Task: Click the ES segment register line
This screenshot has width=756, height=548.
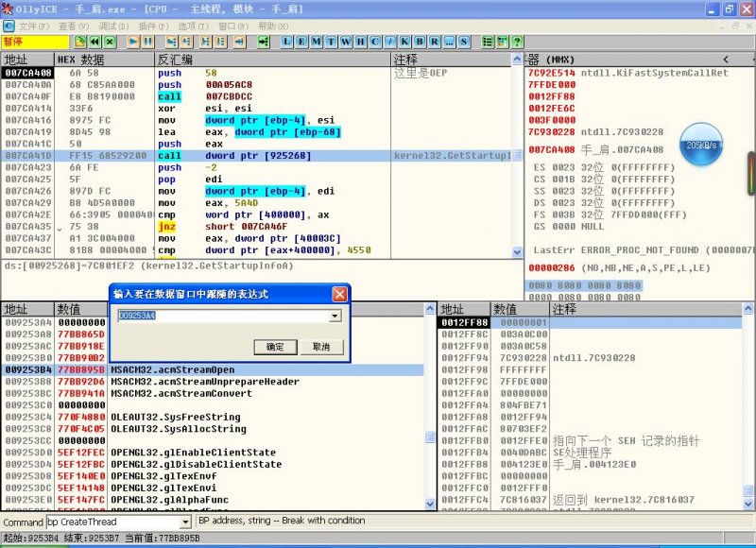Action: click(604, 168)
